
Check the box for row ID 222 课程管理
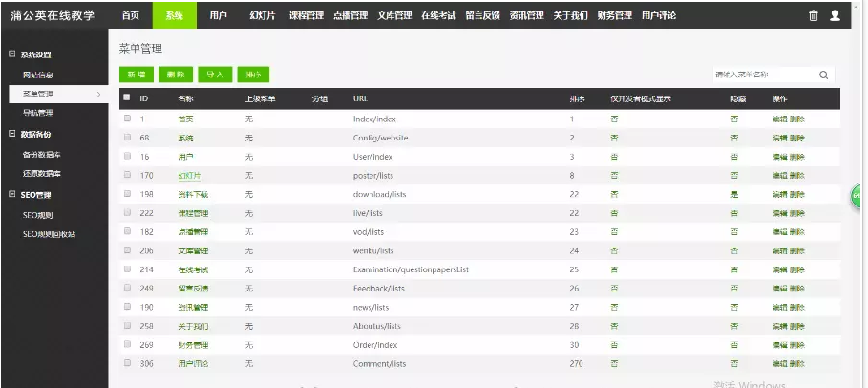coord(127,212)
